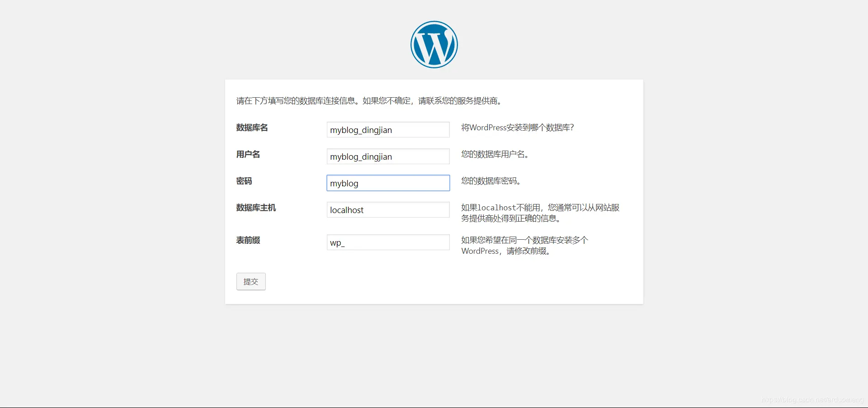
Task: Focus the table prefix field wp_
Action: (388, 242)
